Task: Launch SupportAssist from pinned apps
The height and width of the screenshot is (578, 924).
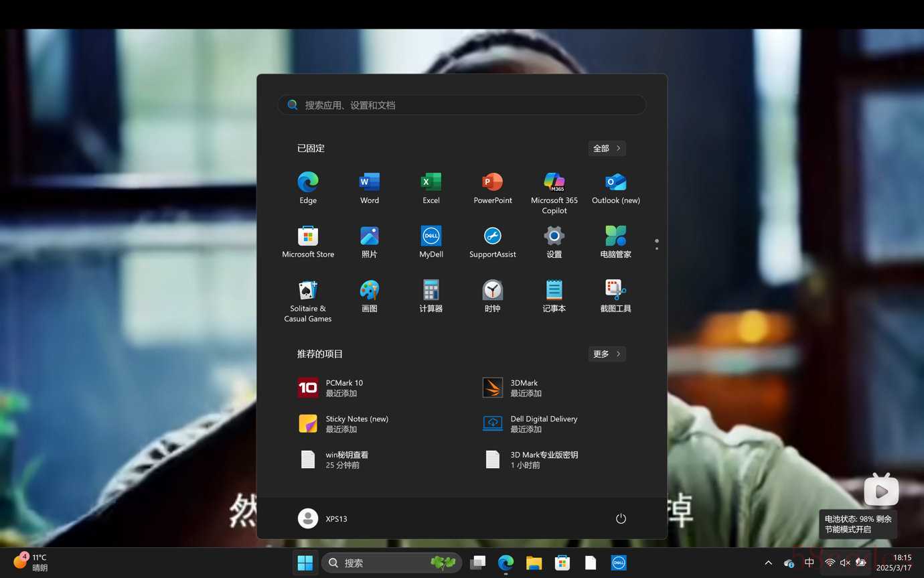Action: pos(493,242)
